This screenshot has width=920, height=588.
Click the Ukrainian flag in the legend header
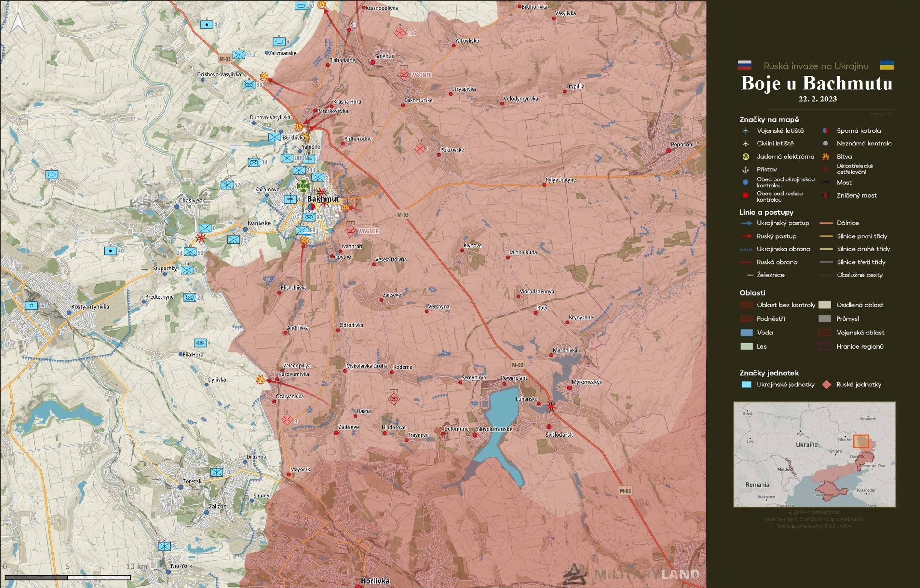click(886, 65)
